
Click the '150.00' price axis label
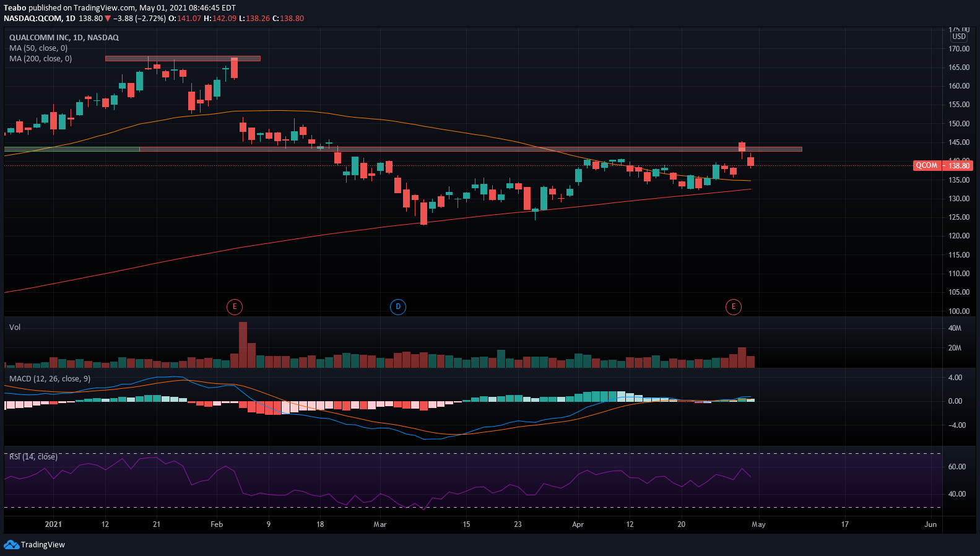click(959, 124)
